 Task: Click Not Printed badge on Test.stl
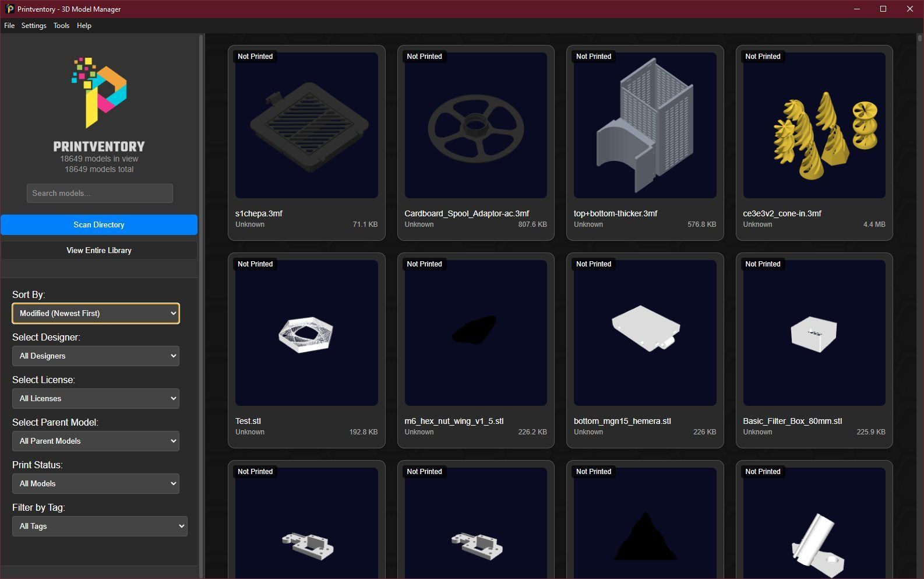(x=255, y=264)
